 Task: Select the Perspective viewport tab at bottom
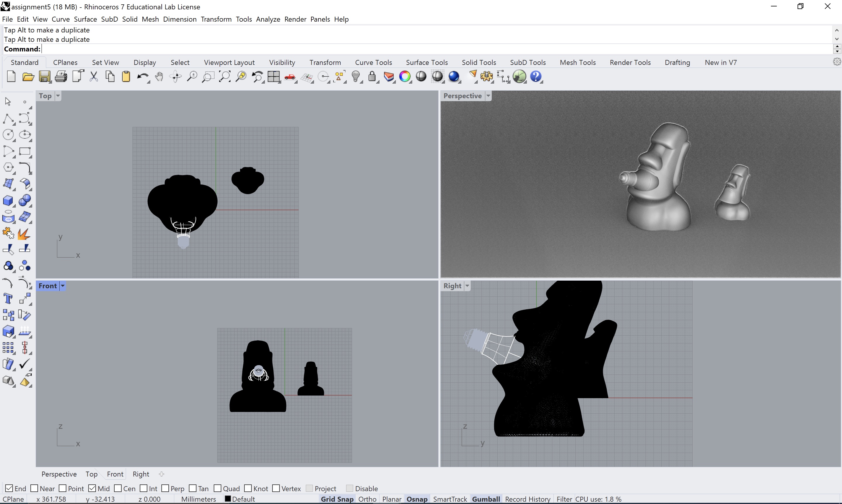click(x=59, y=474)
